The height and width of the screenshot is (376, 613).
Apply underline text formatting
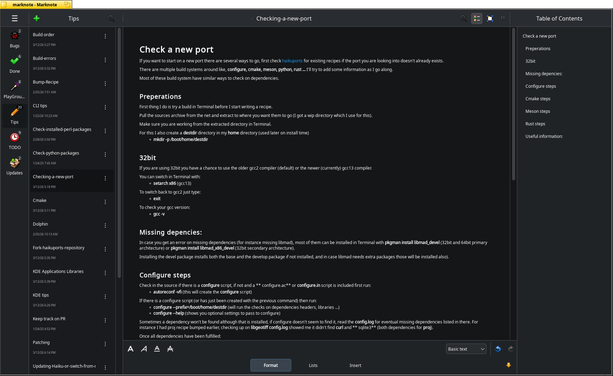(x=157, y=349)
